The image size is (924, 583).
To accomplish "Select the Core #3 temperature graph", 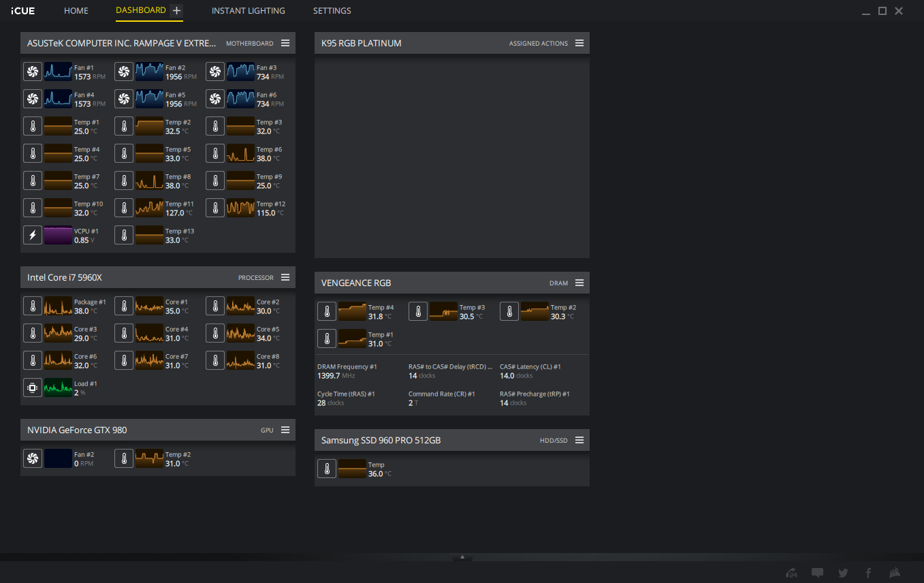I will pos(58,334).
